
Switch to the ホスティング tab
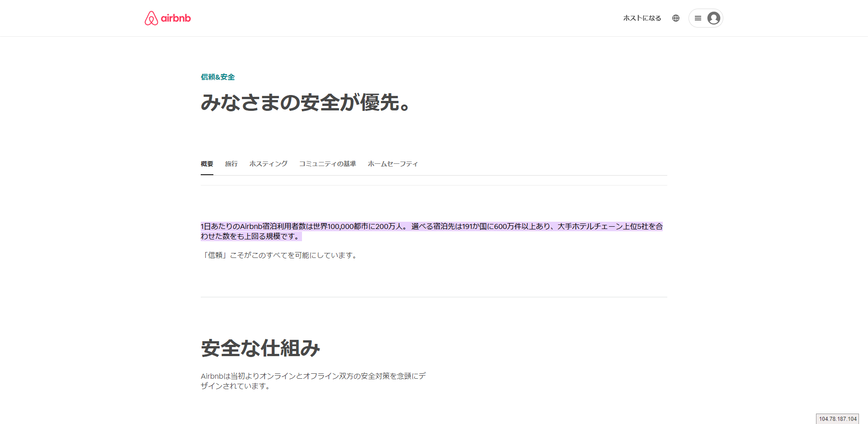tap(268, 164)
